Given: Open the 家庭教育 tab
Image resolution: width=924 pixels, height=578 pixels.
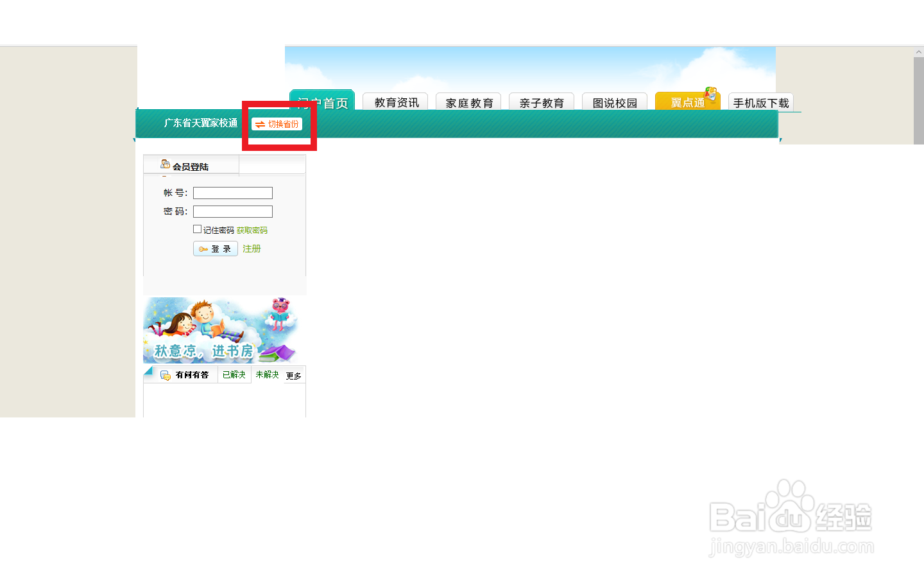Looking at the screenshot, I should pyautogui.click(x=468, y=101).
